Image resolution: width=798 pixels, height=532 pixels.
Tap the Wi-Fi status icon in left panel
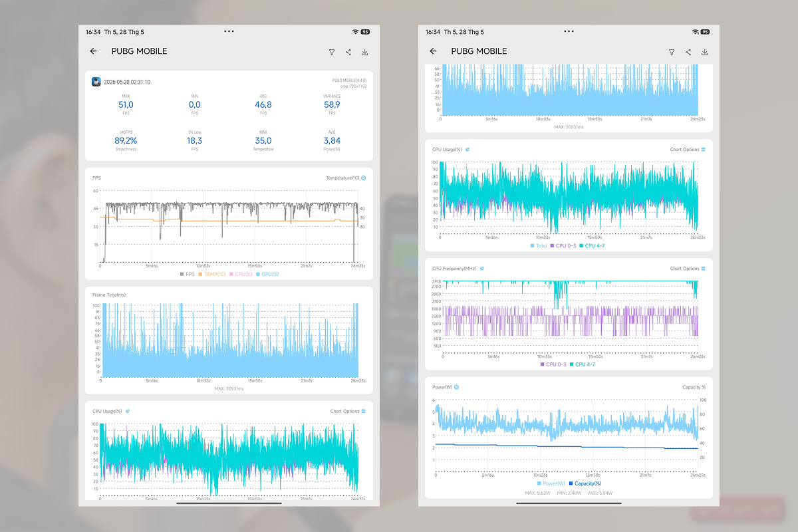click(355, 31)
